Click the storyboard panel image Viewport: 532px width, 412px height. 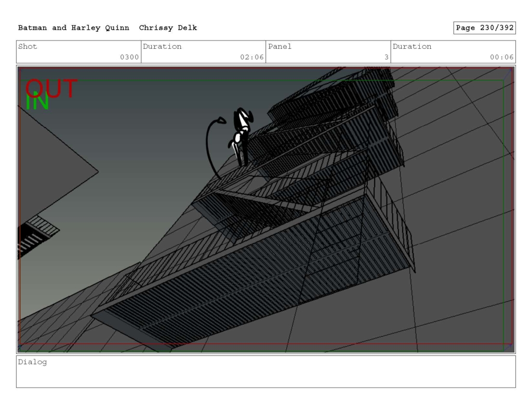click(x=266, y=209)
